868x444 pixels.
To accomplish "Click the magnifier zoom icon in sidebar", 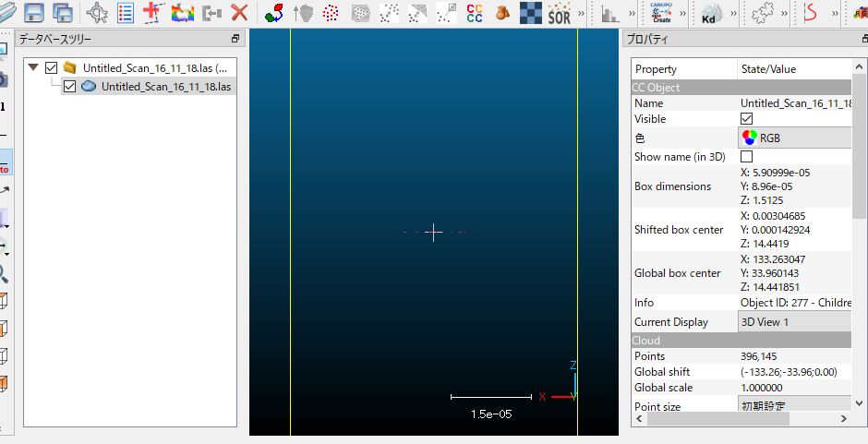I will click(4, 273).
